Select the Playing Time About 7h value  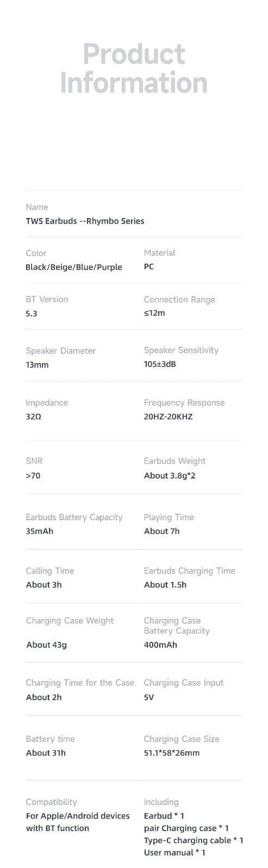point(162,531)
